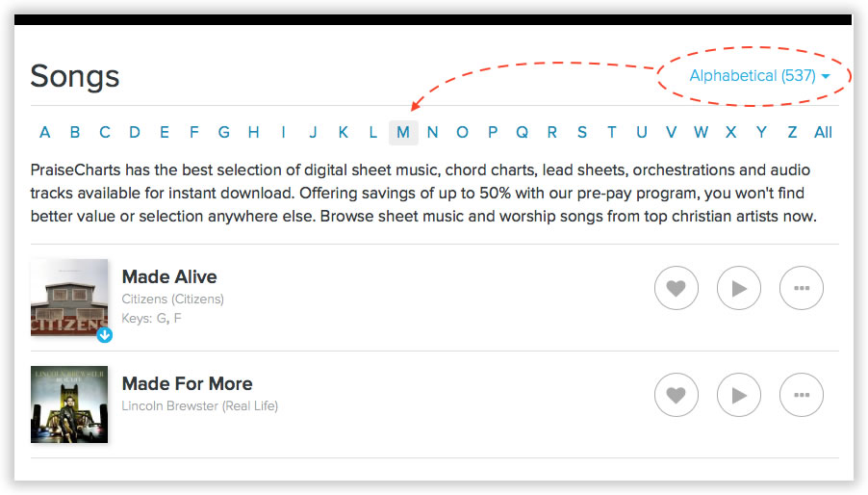Click the Citizens album cover thumbnail
The width and height of the screenshot is (868, 495).
(69, 297)
